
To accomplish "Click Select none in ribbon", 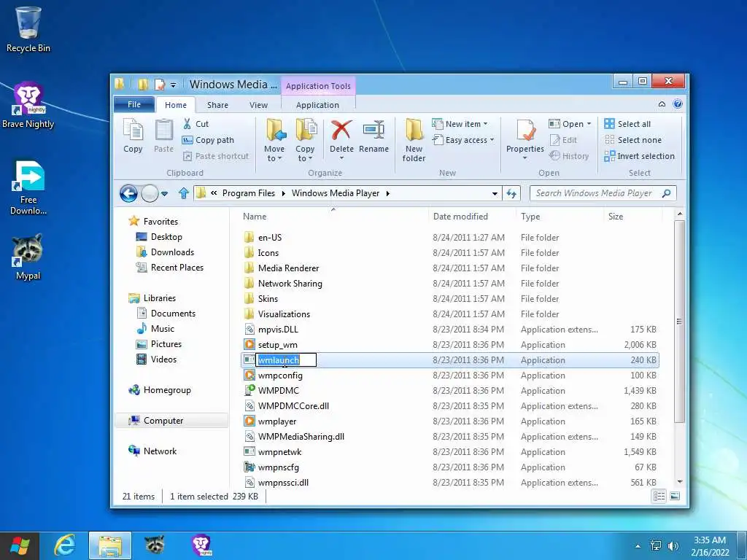I will (x=633, y=140).
